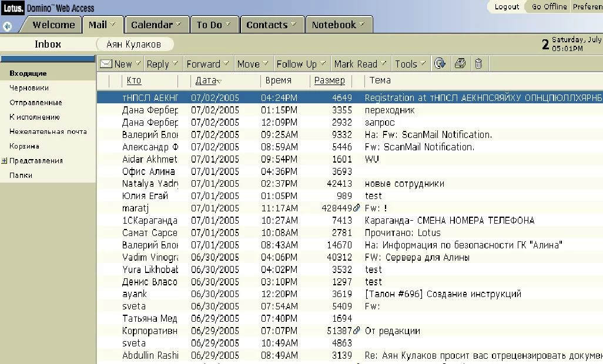This screenshot has width=603, height=364.
Task: Open the Reply dropdown menu
Action: tap(162, 64)
